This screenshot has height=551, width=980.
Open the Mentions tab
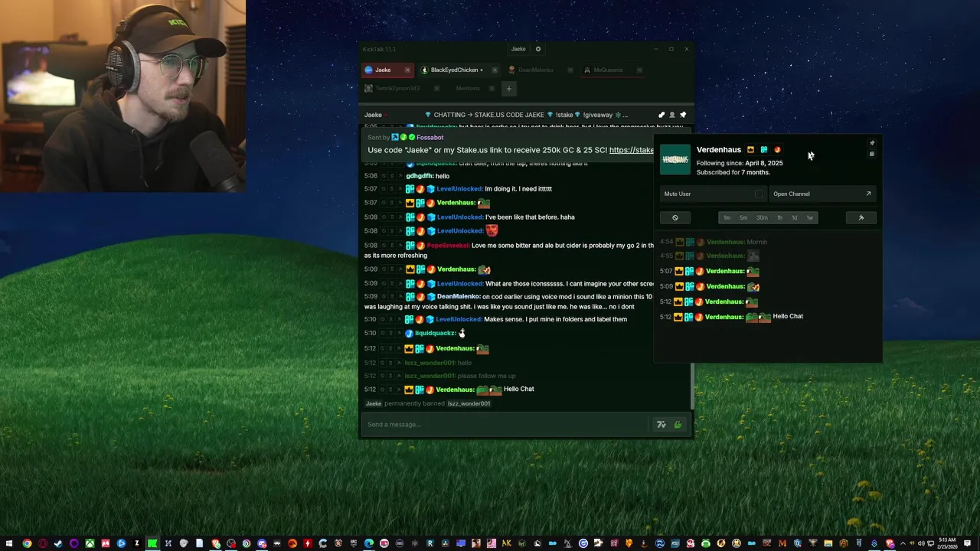pos(467,88)
